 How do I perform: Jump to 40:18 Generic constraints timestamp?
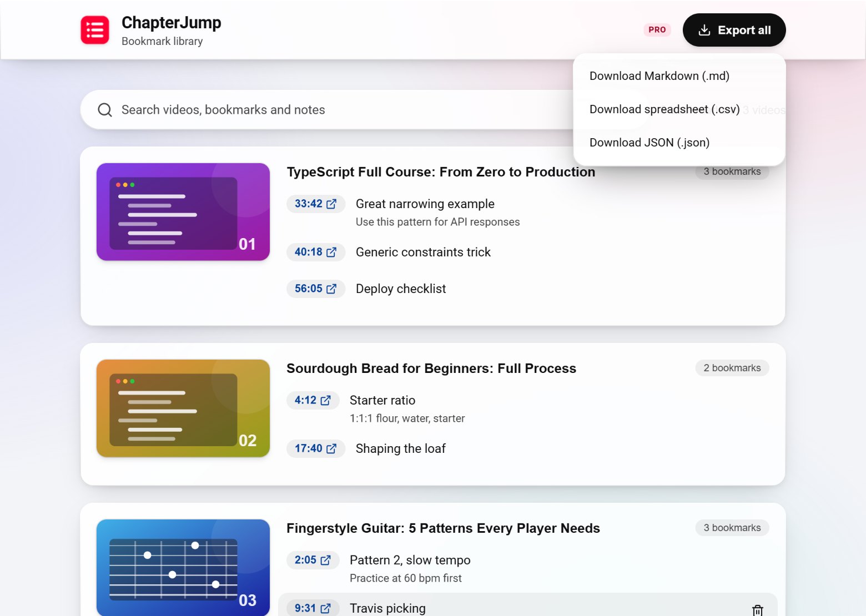315,252
